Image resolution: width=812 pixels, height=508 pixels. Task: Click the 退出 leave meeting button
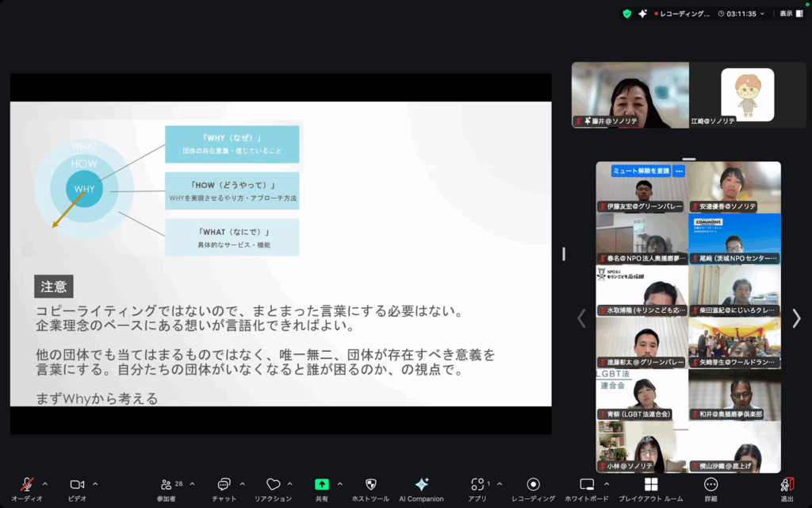pyautogui.click(x=787, y=485)
